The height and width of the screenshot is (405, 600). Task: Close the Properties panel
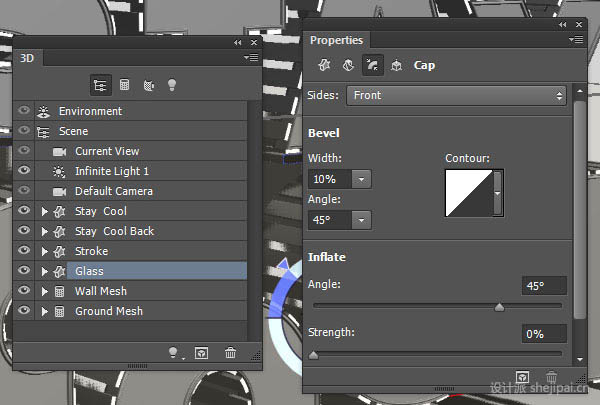579,24
